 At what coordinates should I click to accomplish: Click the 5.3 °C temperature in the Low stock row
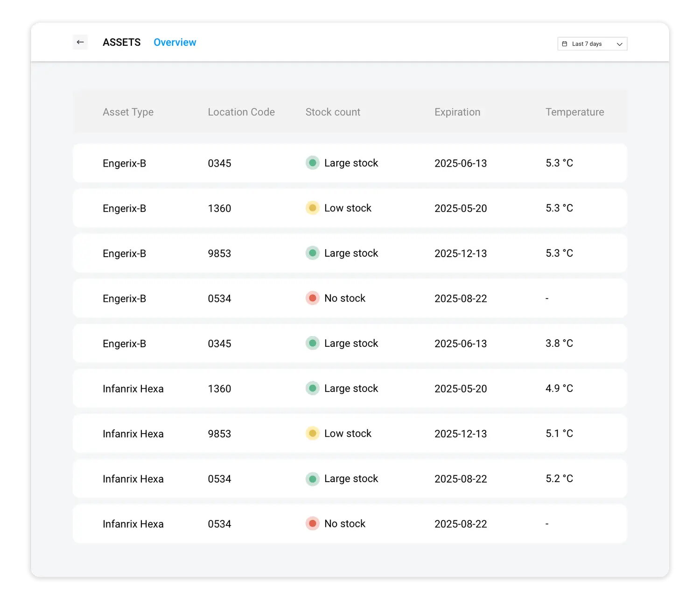click(559, 208)
